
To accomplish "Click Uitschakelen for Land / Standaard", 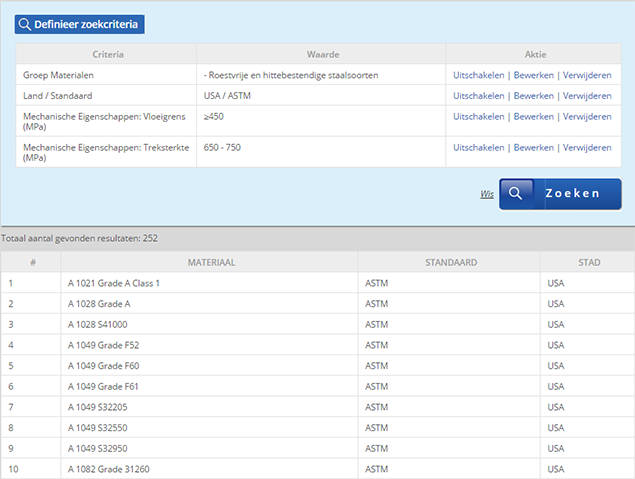I will pyautogui.click(x=479, y=96).
